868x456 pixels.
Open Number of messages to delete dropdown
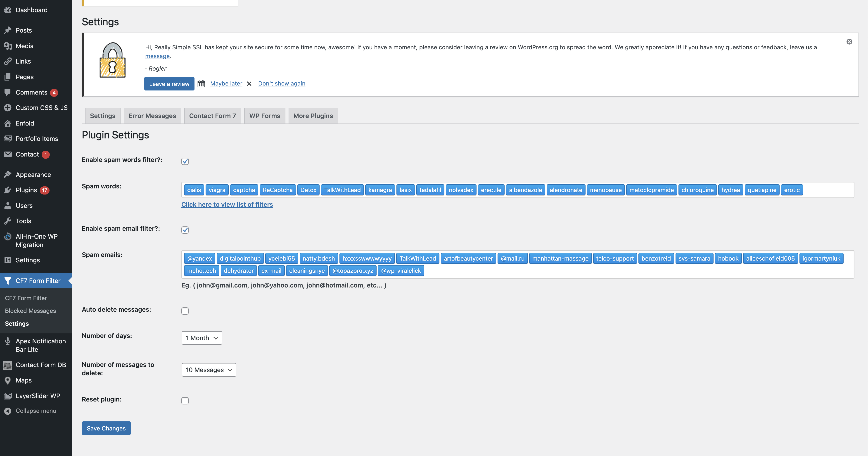(x=209, y=370)
